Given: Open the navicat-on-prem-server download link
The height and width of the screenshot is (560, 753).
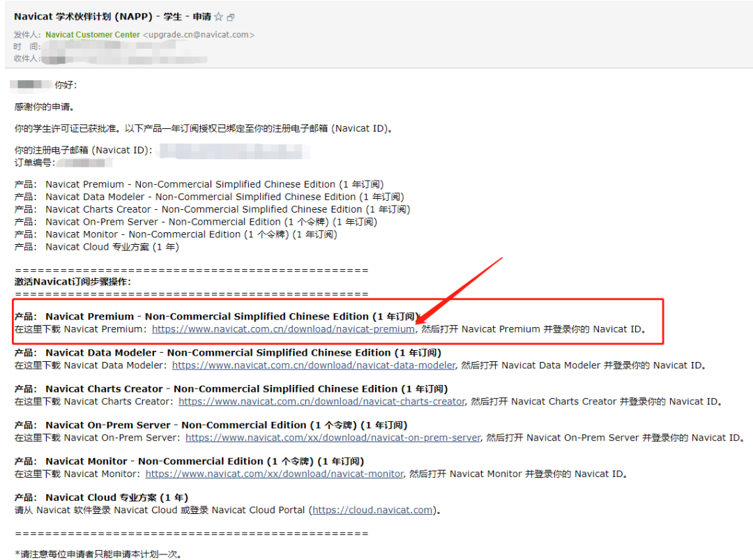Looking at the screenshot, I should coord(333,438).
